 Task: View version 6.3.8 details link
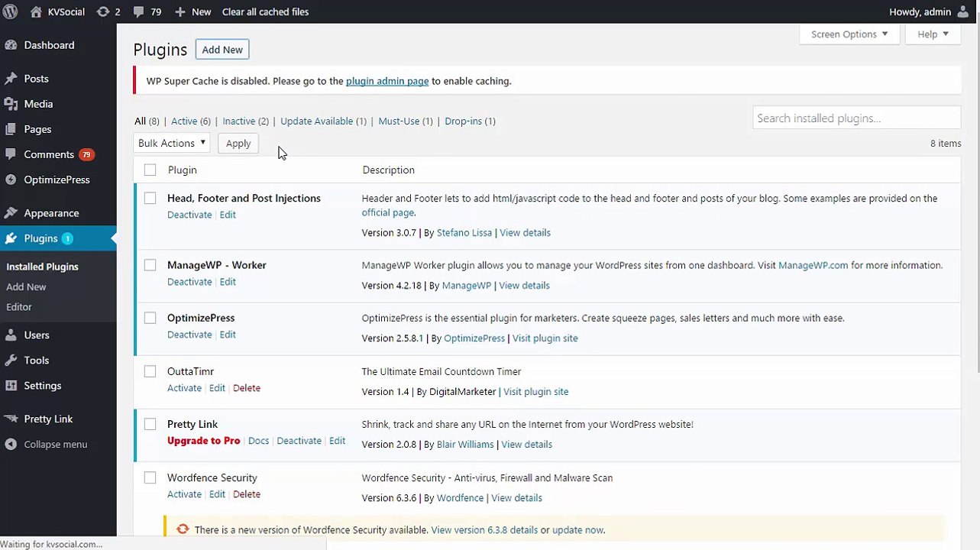(x=484, y=529)
